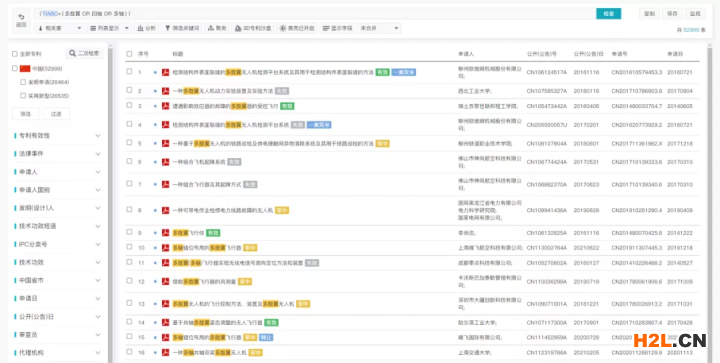Open the 3D专利沙盘 view
Screen dimensions: 720x363
[x=253, y=28]
